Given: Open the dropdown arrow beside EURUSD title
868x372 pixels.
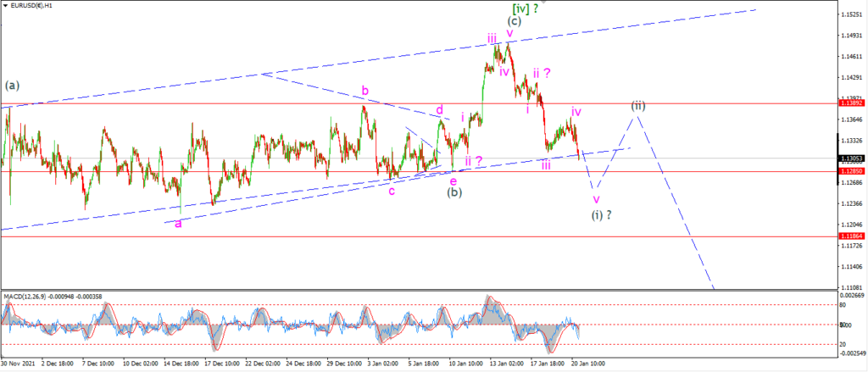Looking at the screenshot, I should [x=5, y=4].
